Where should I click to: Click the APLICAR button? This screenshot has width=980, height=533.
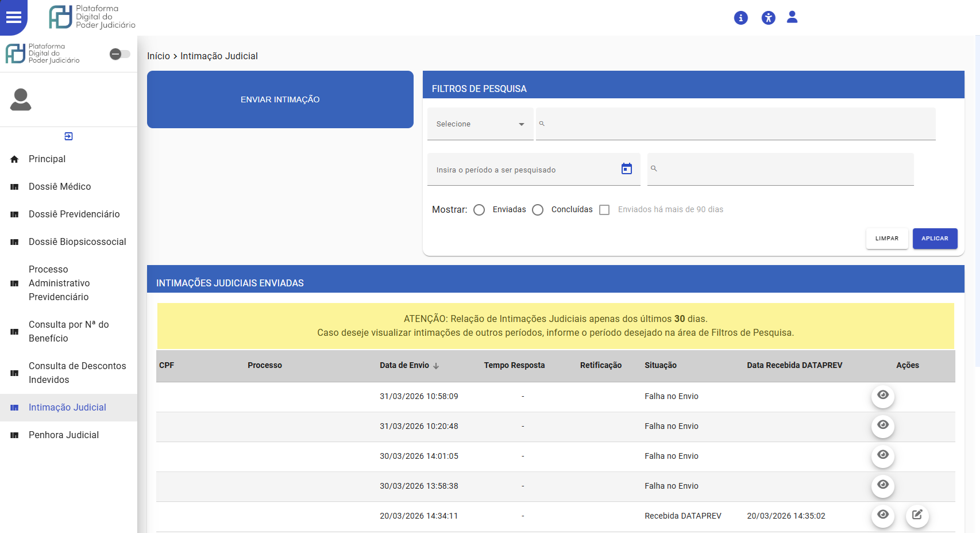pos(935,239)
